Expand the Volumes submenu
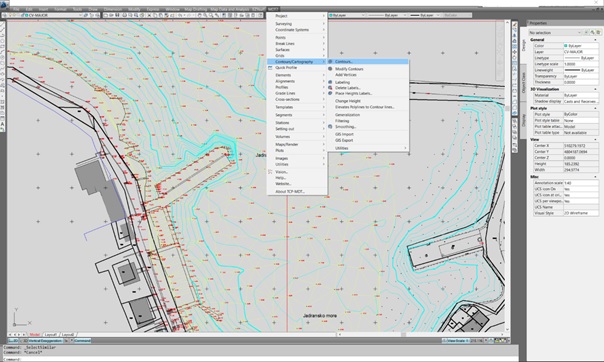 [x=297, y=137]
